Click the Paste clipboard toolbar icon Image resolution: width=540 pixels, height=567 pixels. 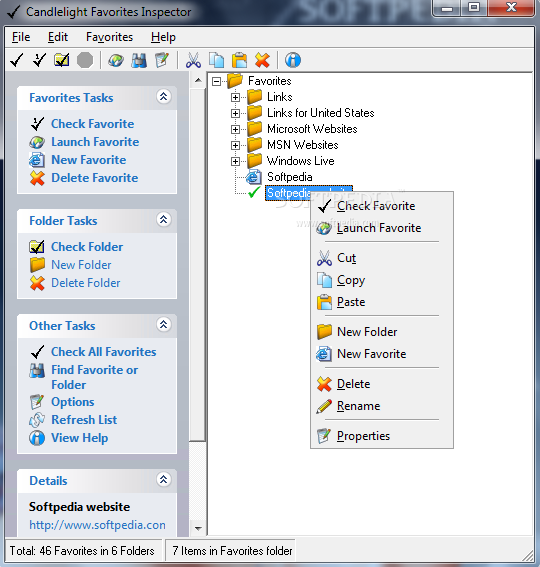tap(239, 60)
